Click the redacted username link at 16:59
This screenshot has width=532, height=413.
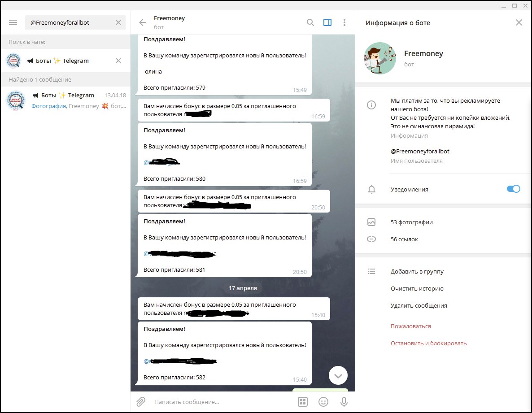click(162, 162)
